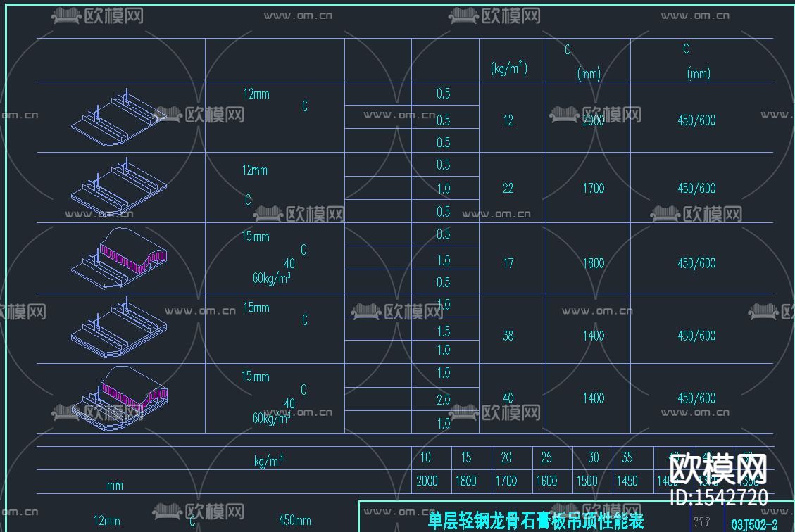Click the "???" cell in the title block
The width and height of the screenshot is (795, 532).
[701, 521]
